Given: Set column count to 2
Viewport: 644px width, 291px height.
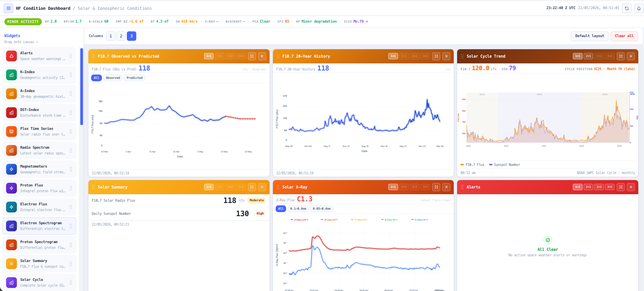Looking at the screenshot, I should (121, 36).
